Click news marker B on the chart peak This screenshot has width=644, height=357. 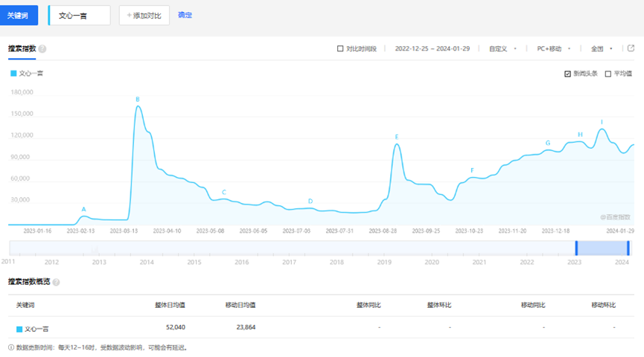coord(138,99)
